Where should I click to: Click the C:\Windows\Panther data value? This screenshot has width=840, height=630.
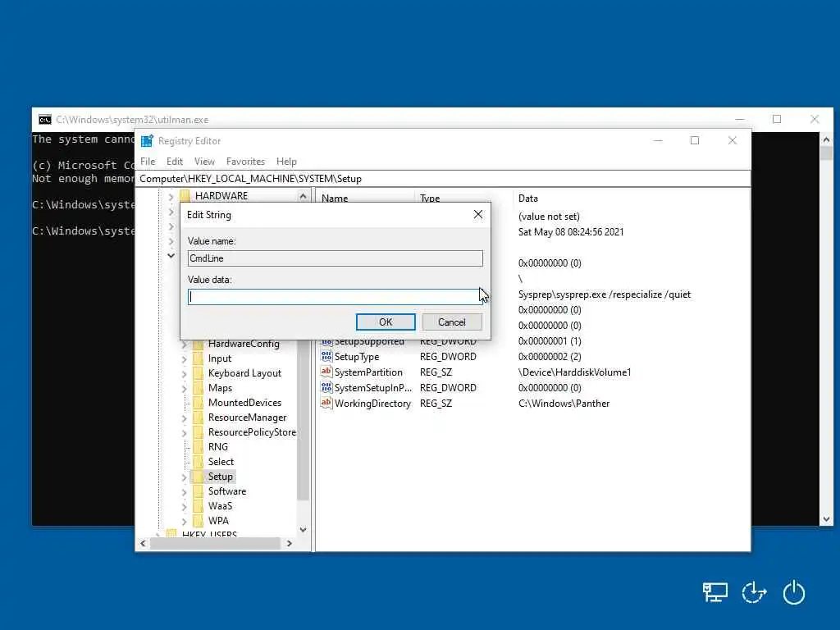(564, 403)
